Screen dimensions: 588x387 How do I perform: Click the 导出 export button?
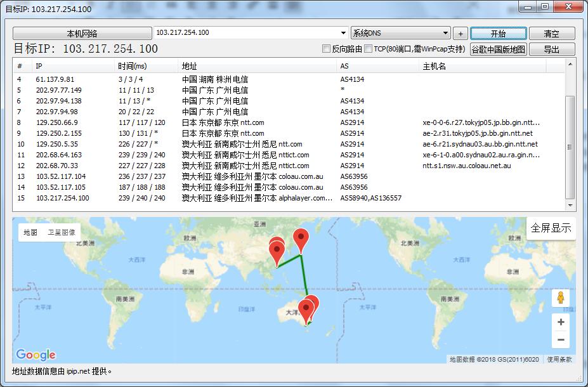coord(551,49)
